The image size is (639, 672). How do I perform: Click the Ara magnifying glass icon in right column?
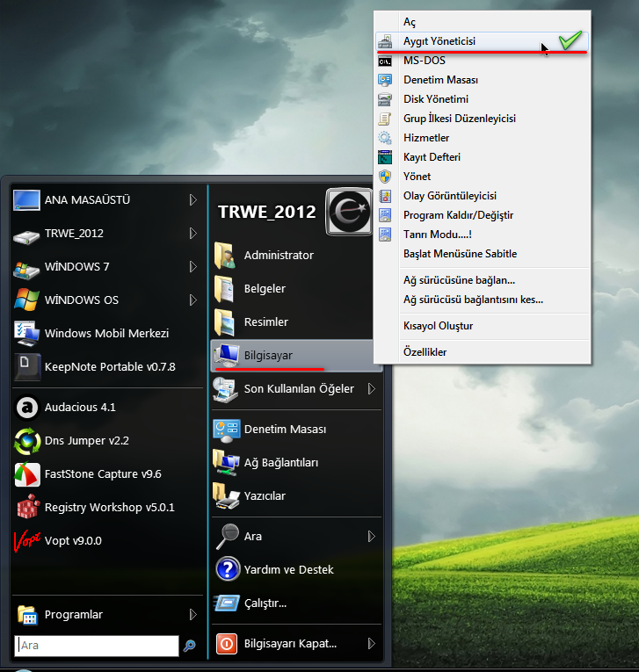pos(227,536)
